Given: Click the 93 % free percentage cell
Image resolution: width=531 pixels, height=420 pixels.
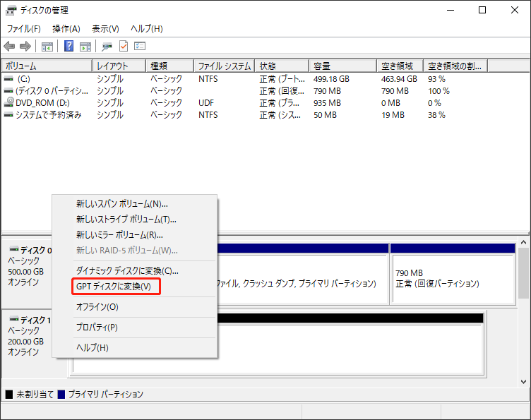Looking at the screenshot, I should tap(436, 79).
